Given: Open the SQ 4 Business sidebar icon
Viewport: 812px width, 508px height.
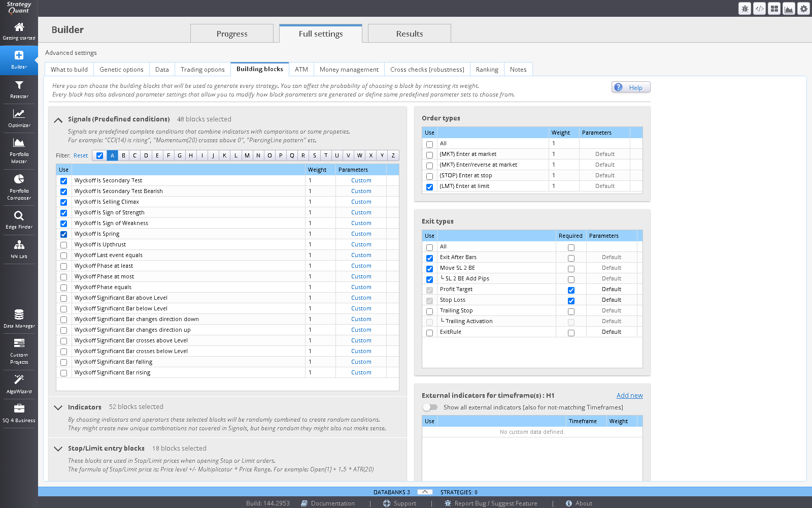Looking at the screenshot, I should [x=19, y=414].
